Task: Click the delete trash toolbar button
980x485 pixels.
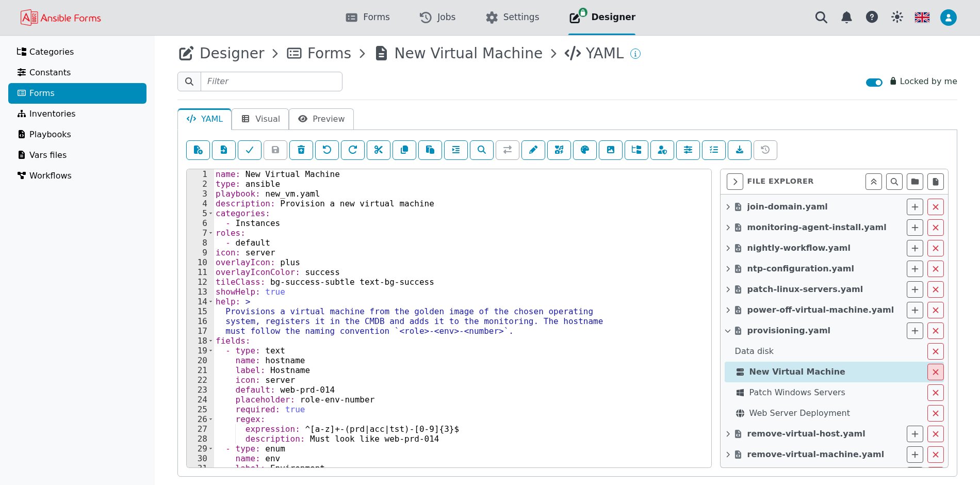Action: [x=301, y=150]
